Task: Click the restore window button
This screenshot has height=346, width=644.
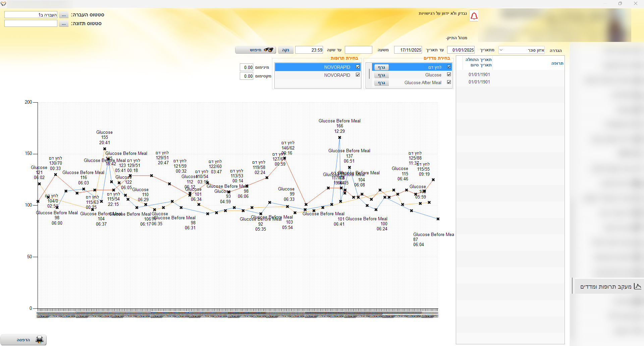Action: point(620,4)
